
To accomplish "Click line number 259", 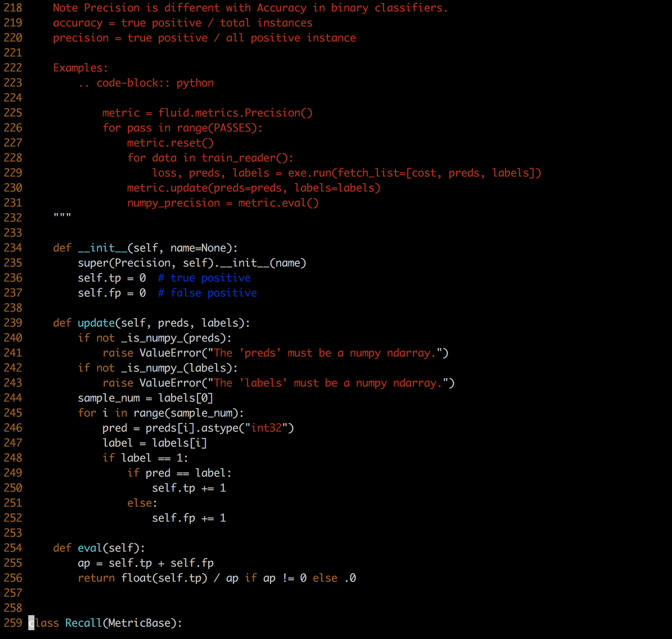I will 13,623.
